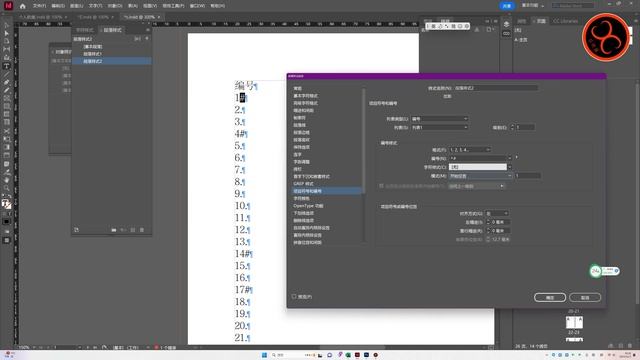The image size is (640, 360).
Task: Click the Home icon in the top bar
Action: point(22,6)
